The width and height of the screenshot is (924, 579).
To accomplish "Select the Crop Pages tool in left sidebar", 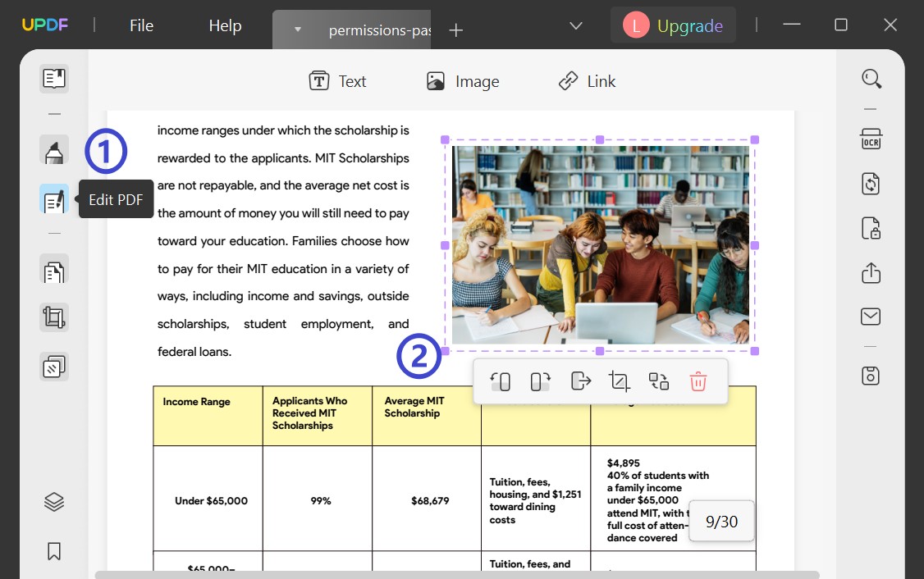I will [x=53, y=317].
